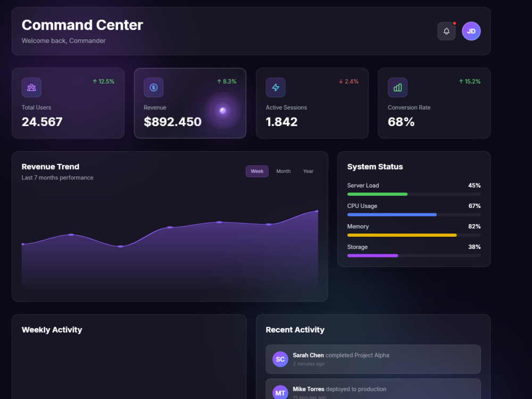
Task: Switch chart to Week view
Action: point(257,171)
